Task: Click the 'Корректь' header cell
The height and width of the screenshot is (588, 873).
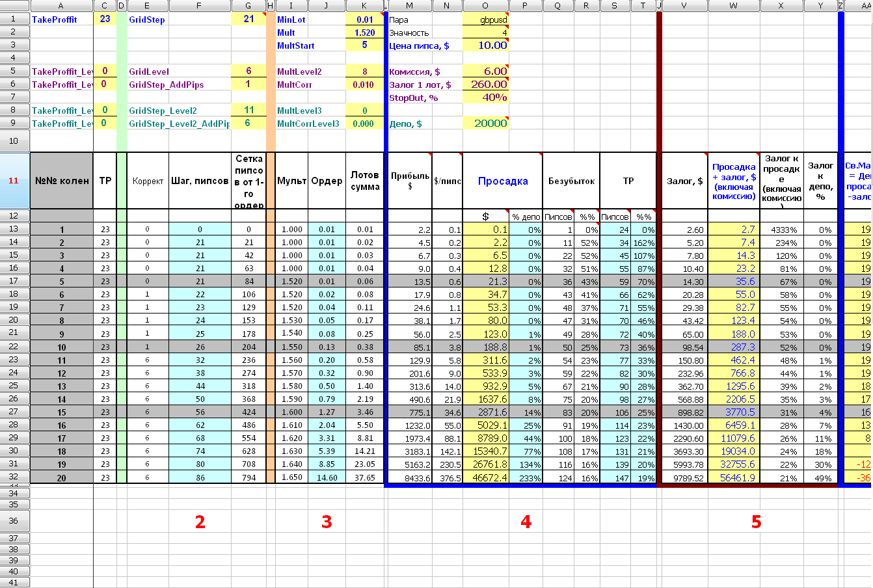Action: (x=148, y=181)
